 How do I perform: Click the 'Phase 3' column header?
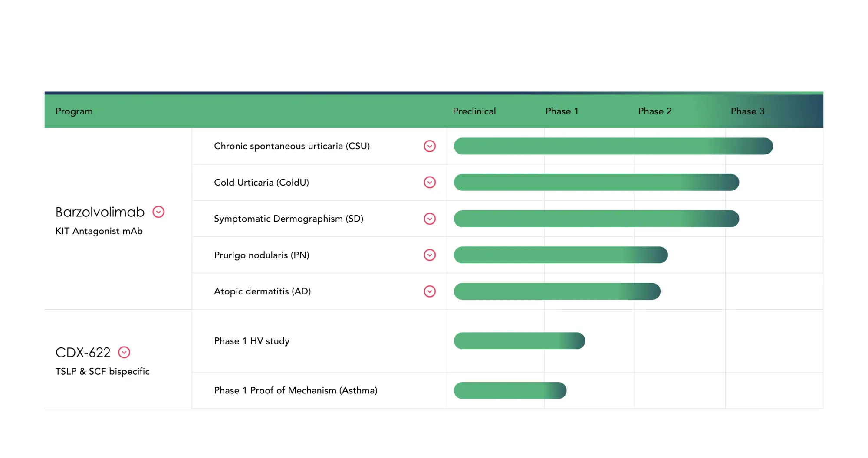click(x=747, y=111)
